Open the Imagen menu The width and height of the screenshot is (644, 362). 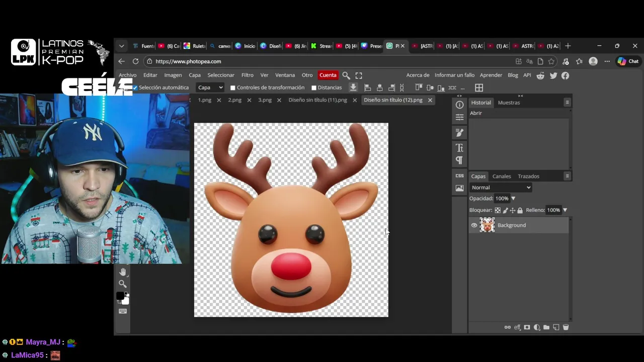[x=173, y=75]
